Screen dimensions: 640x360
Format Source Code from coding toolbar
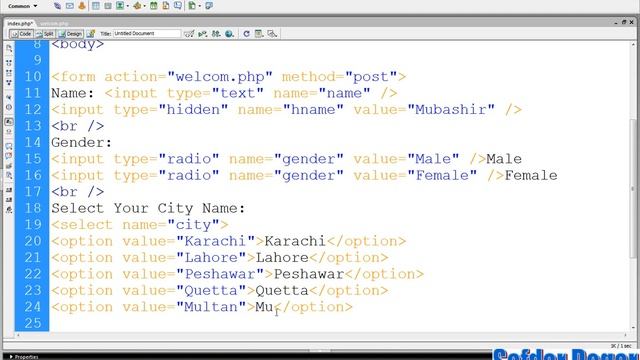point(9,210)
